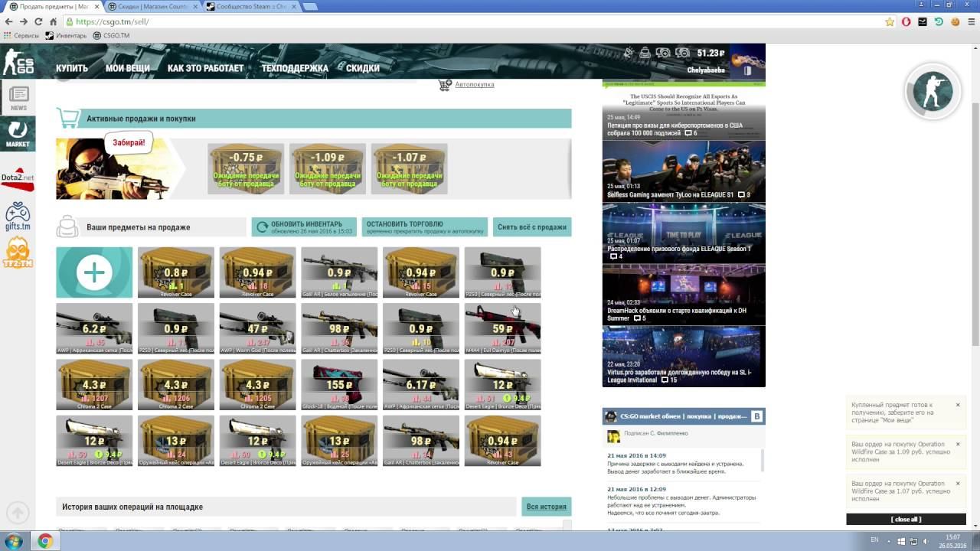The width and height of the screenshot is (980, 551).
Task: Open the ТЕХПОДДЕРЖКА menu item
Action: coord(295,68)
